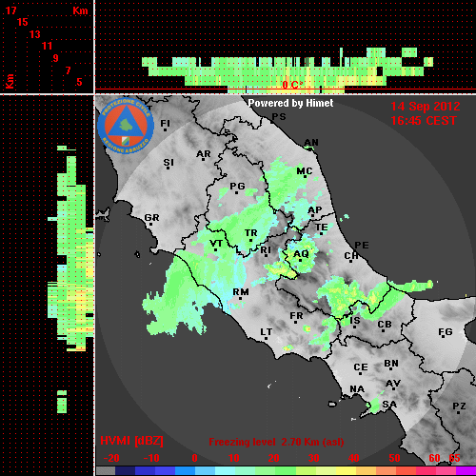
Task: Click the Protezione Civile Regione Abruzzo logo
Action: click(126, 126)
